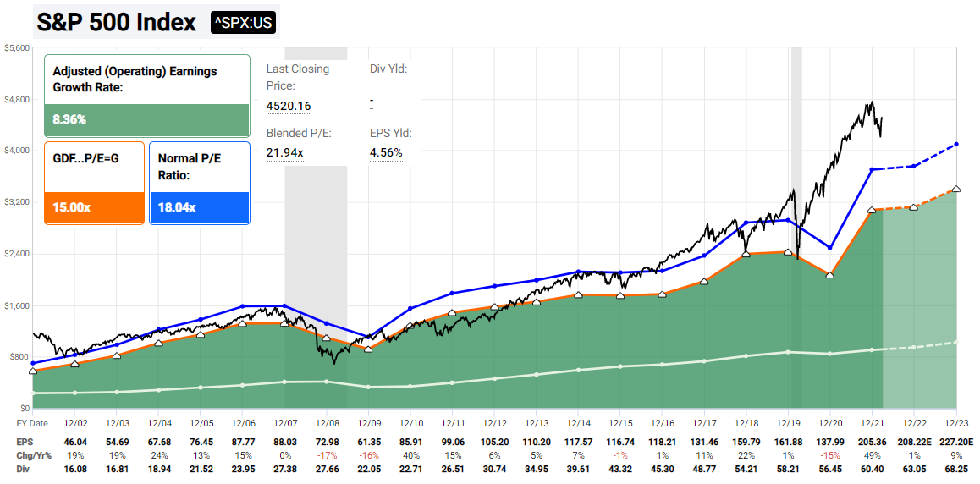Click the white dividend line point at 12/19
The height and width of the screenshot is (484, 980).
(788, 352)
